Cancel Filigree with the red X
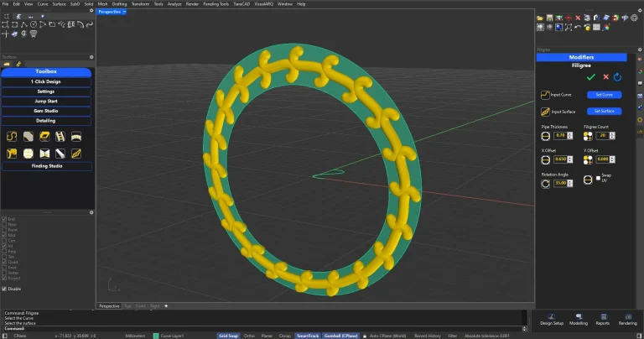The image size is (644, 339). click(605, 77)
